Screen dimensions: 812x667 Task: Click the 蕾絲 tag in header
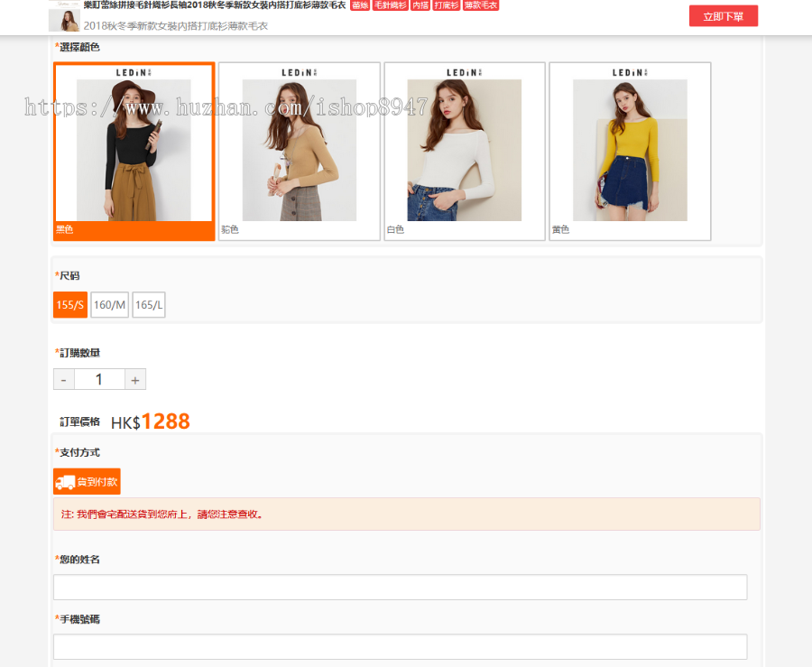(359, 5)
